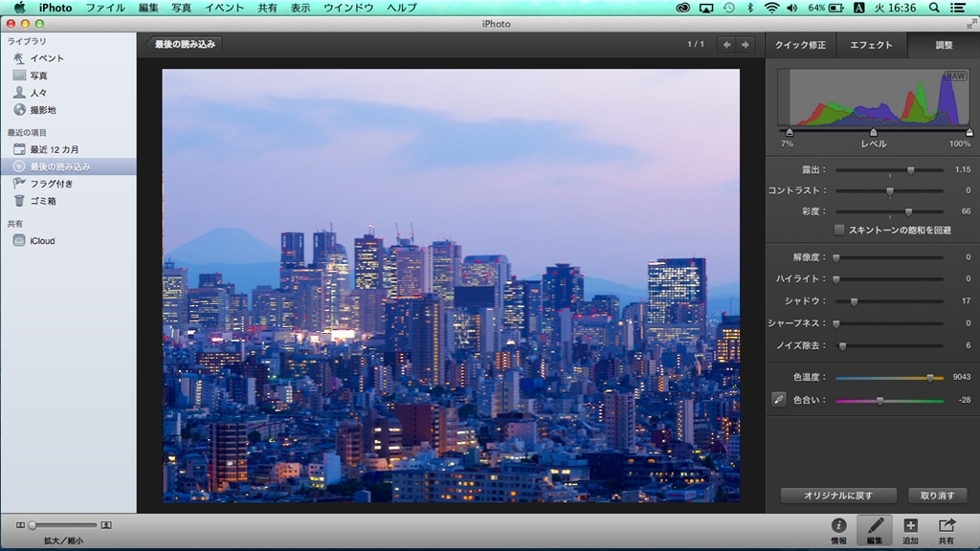Viewport: 980px width, 551px height.
Task: Select the white balance eyedropper tool
Action: (779, 400)
